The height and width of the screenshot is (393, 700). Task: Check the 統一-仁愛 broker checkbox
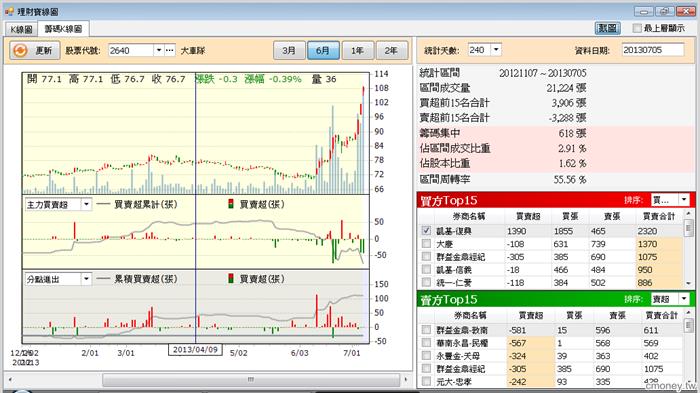426,282
